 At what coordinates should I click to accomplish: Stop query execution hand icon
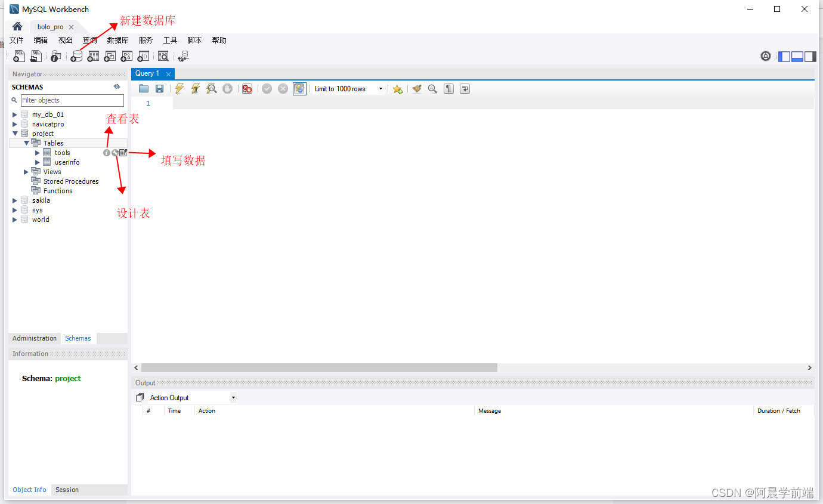click(x=227, y=89)
